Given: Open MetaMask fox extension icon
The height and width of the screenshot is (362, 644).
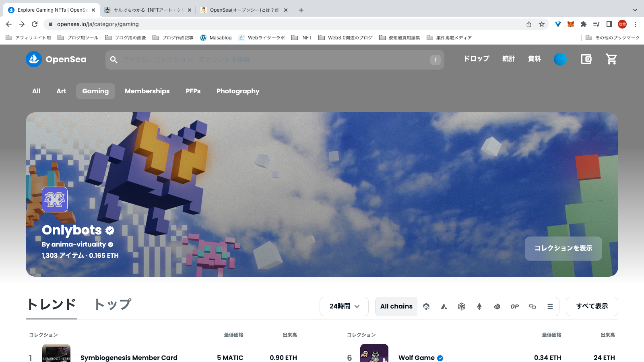Looking at the screenshot, I should 570,24.
